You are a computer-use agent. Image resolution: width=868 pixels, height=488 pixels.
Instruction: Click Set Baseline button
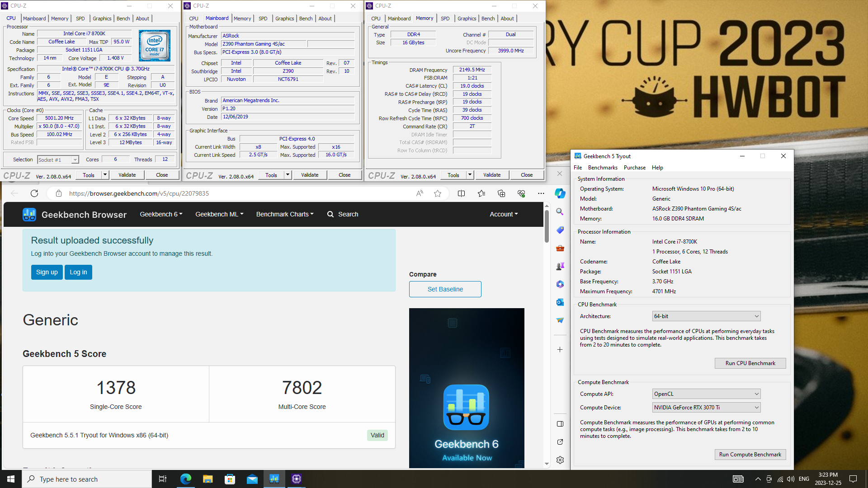click(x=445, y=289)
